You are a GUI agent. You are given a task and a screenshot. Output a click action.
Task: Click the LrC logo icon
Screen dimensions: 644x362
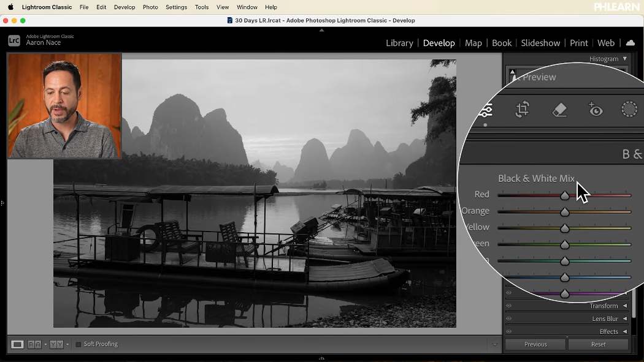click(x=14, y=40)
